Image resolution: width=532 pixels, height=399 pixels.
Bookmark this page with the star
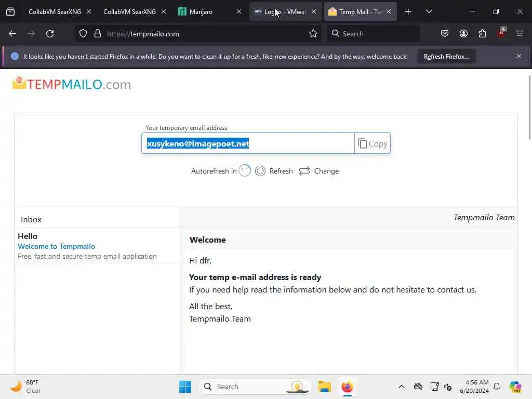(x=313, y=34)
